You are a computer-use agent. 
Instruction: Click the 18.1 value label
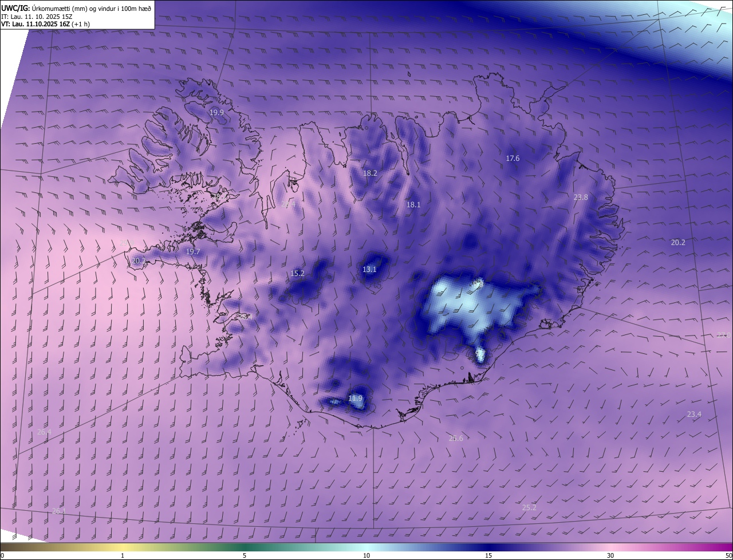(413, 204)
